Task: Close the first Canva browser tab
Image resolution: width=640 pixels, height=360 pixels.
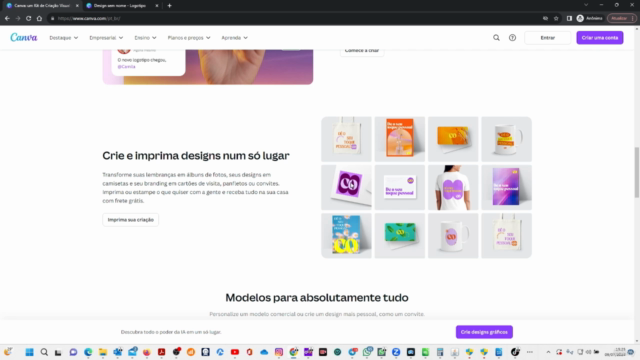Action: click(x=77, y=6)
